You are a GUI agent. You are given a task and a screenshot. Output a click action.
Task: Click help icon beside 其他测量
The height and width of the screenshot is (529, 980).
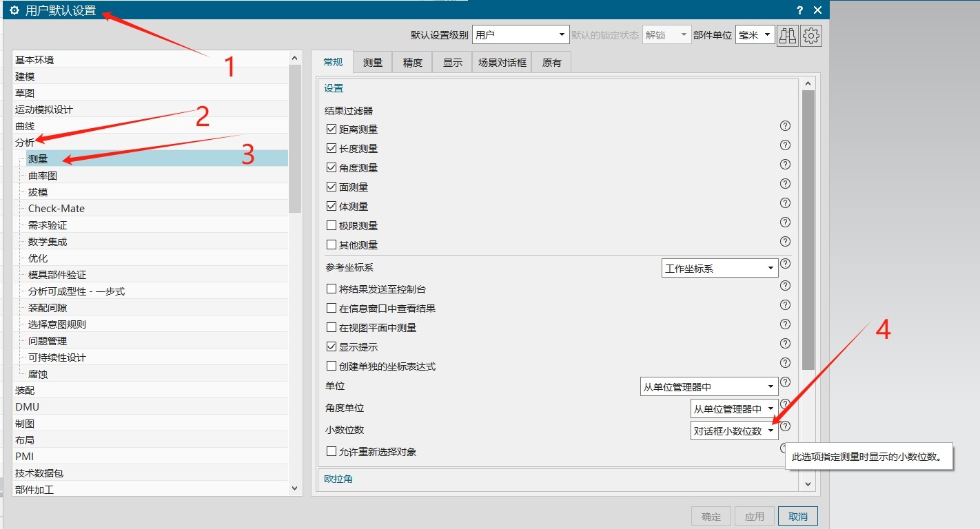[x=785, y=242]
